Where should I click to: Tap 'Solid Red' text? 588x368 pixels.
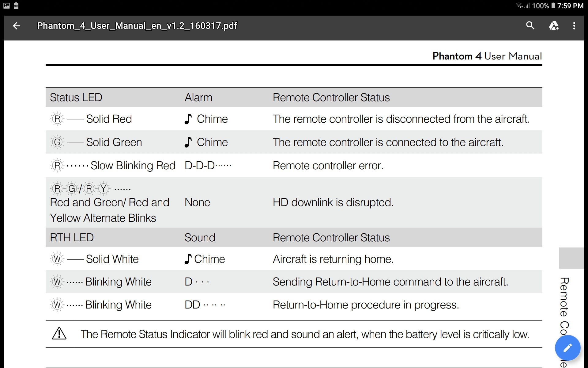pos(109,119)
